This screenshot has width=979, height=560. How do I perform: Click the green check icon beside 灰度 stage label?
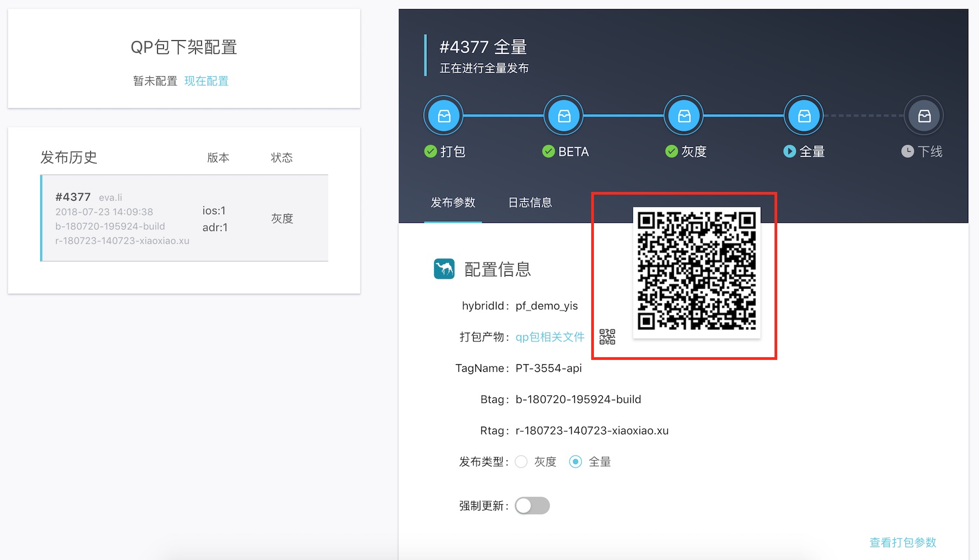click(672, 151)
